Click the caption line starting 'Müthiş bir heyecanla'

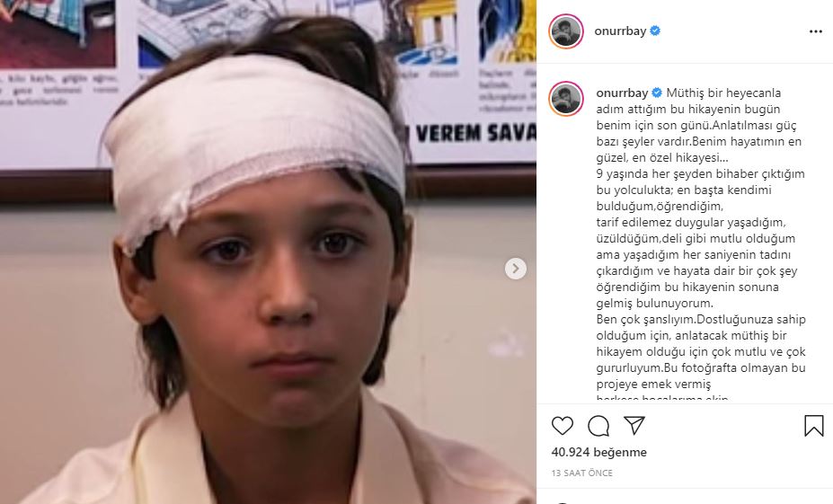click(723, 93)
